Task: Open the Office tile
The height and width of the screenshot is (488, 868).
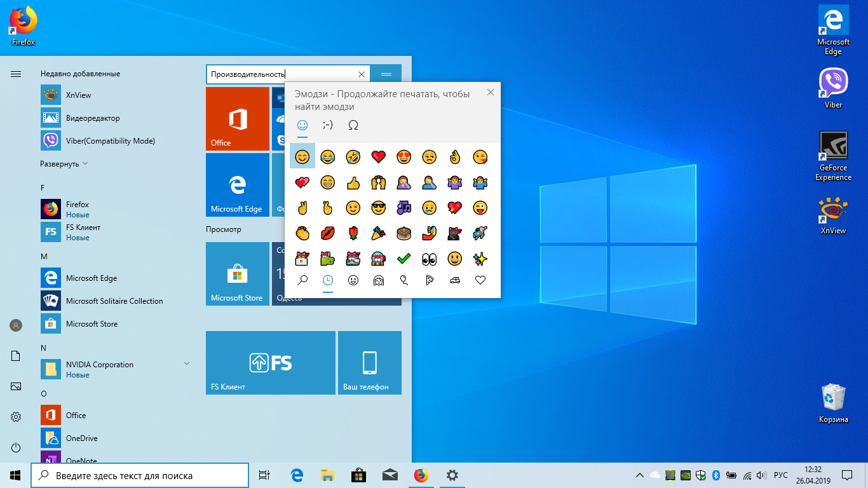Action: tap(238, 119)
